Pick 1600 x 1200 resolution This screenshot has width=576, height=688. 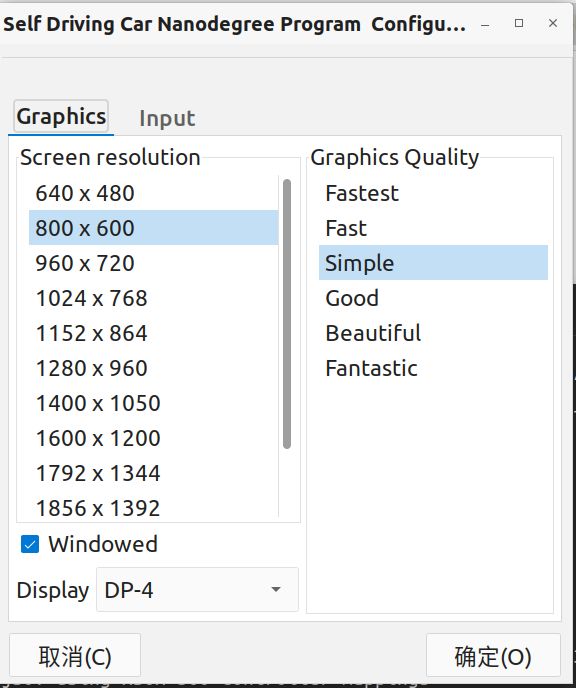click(154, 438)
